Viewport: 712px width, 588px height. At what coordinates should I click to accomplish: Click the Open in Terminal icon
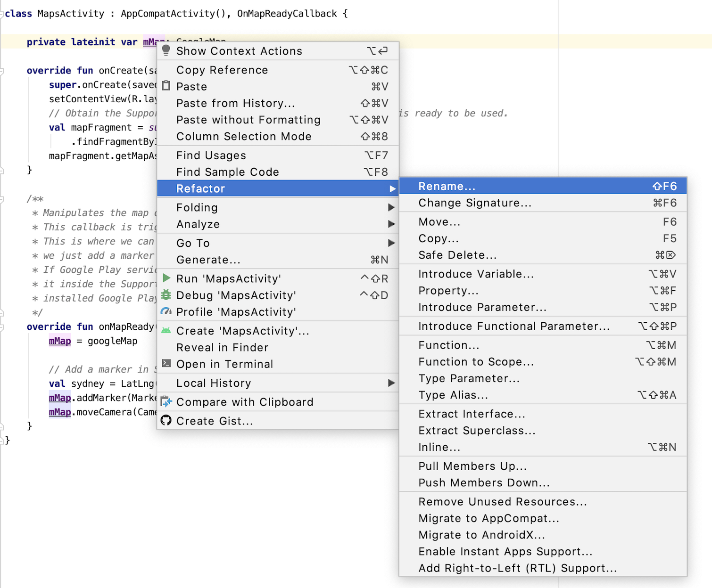(x=166, y=363)
